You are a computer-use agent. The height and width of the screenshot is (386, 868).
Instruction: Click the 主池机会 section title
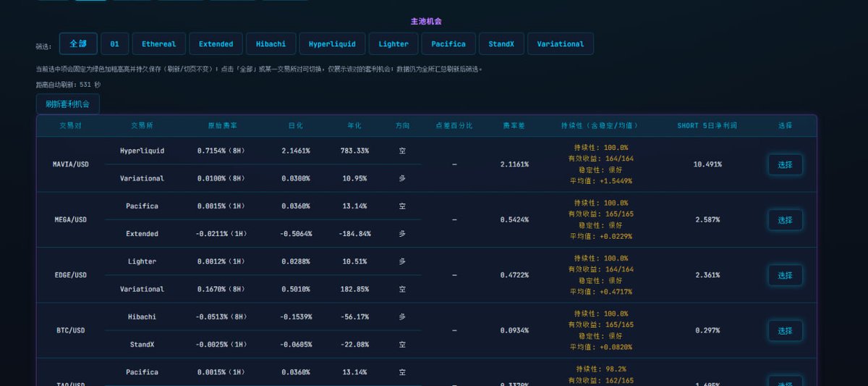(426, 21)
